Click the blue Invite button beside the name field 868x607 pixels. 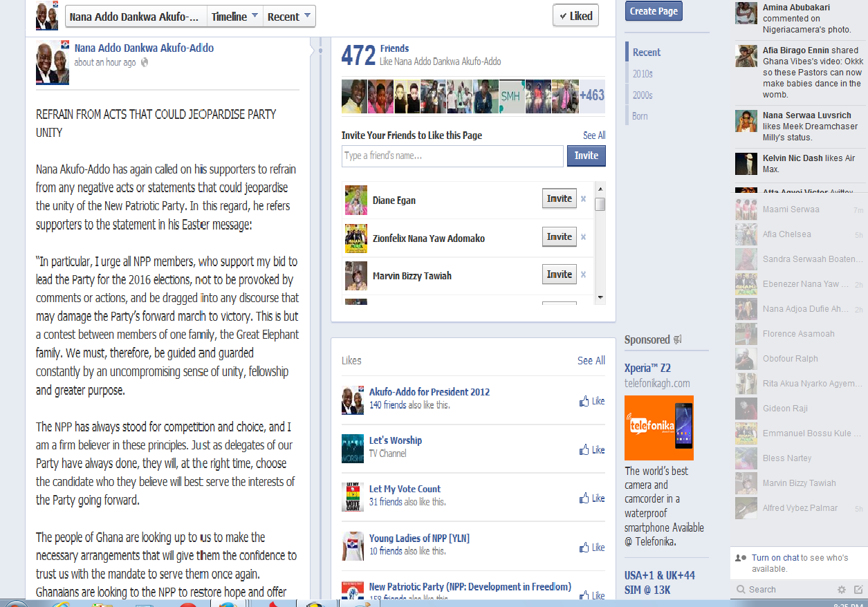587,156
